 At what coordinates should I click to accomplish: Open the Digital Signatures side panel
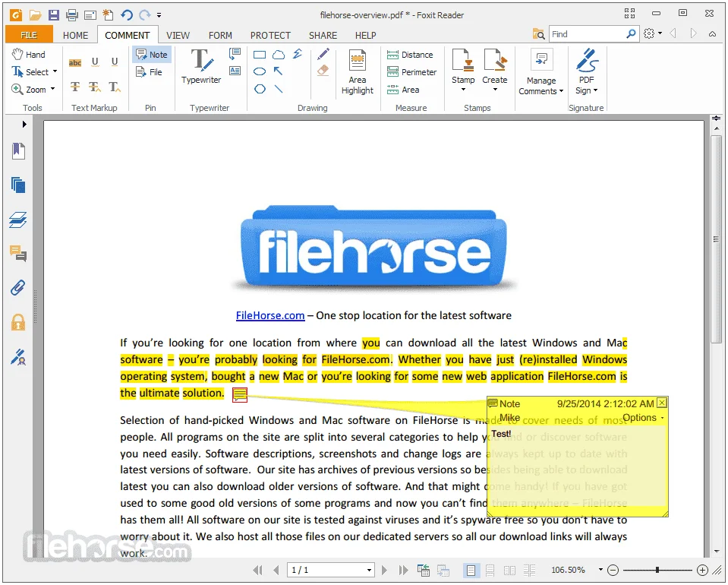pos(18,357)
